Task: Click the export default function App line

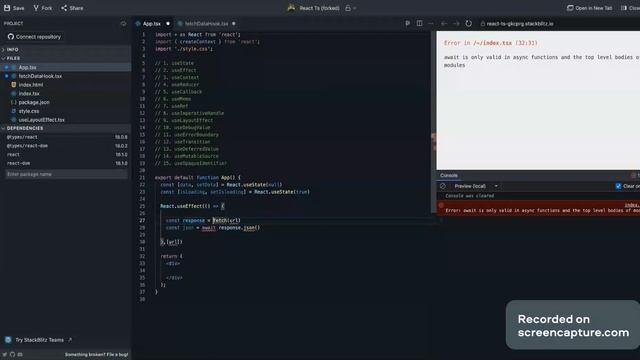Action: coord(198,178)
